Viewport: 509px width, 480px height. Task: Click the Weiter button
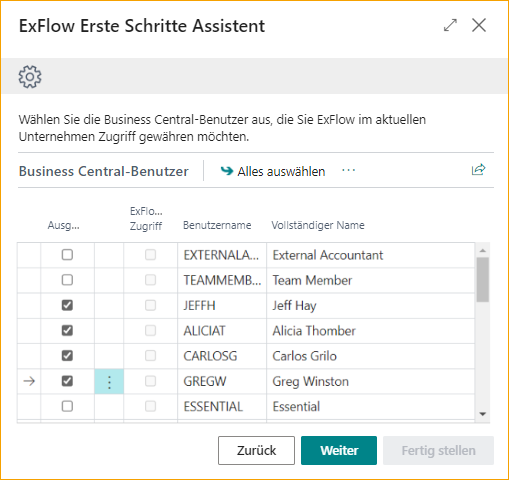coord(339,450)
